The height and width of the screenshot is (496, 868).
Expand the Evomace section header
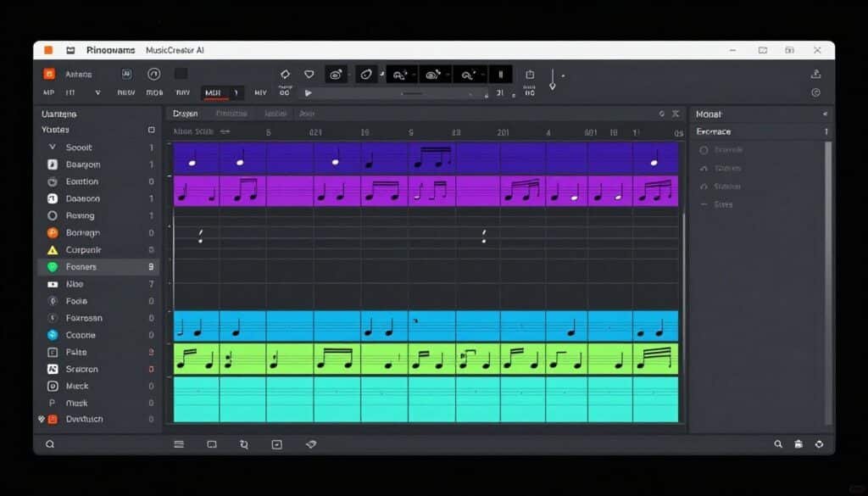tap(762, 131)
